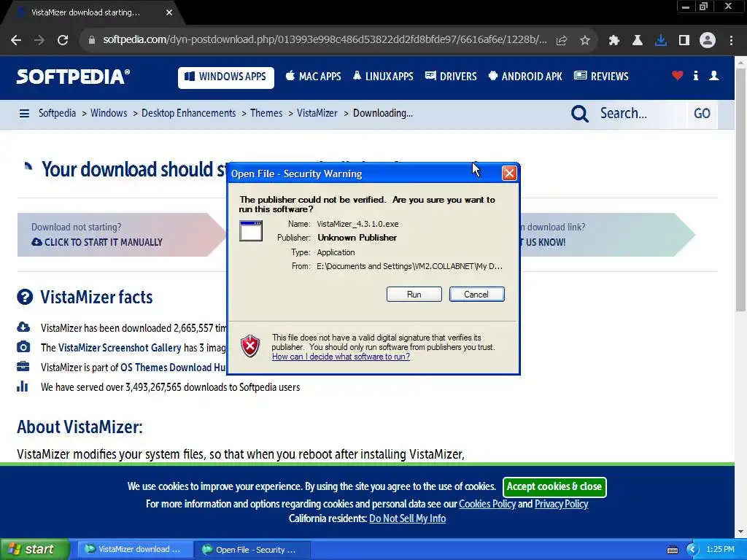Click the VistaMizer facts question mark icon
747x560 pixels.
pyautogui.click(x=25, y=297)
